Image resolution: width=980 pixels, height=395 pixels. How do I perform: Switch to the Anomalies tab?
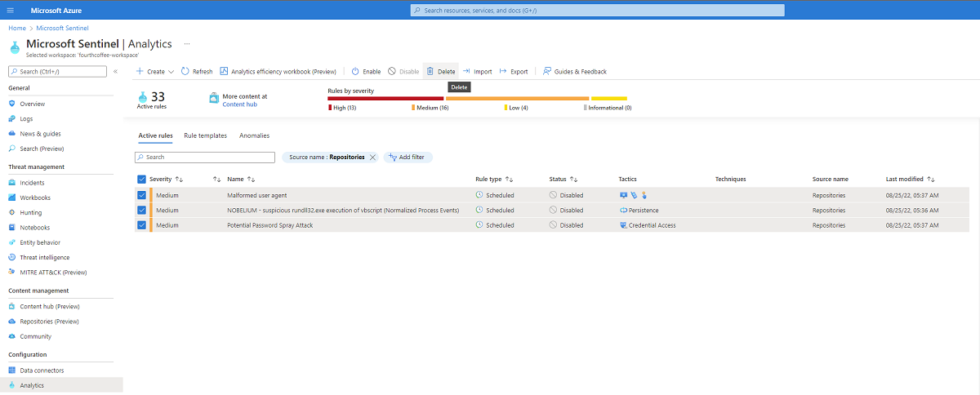tap(254, 135)
